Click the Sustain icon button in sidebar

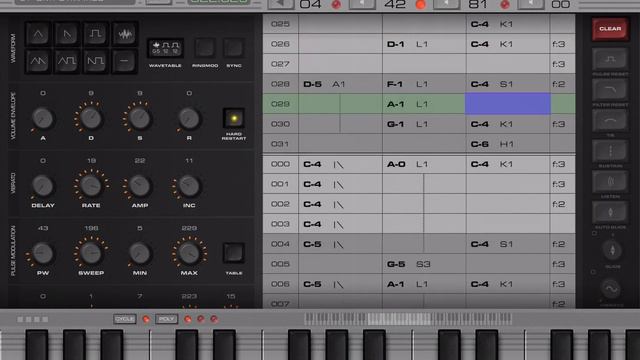tap(610, 151)
